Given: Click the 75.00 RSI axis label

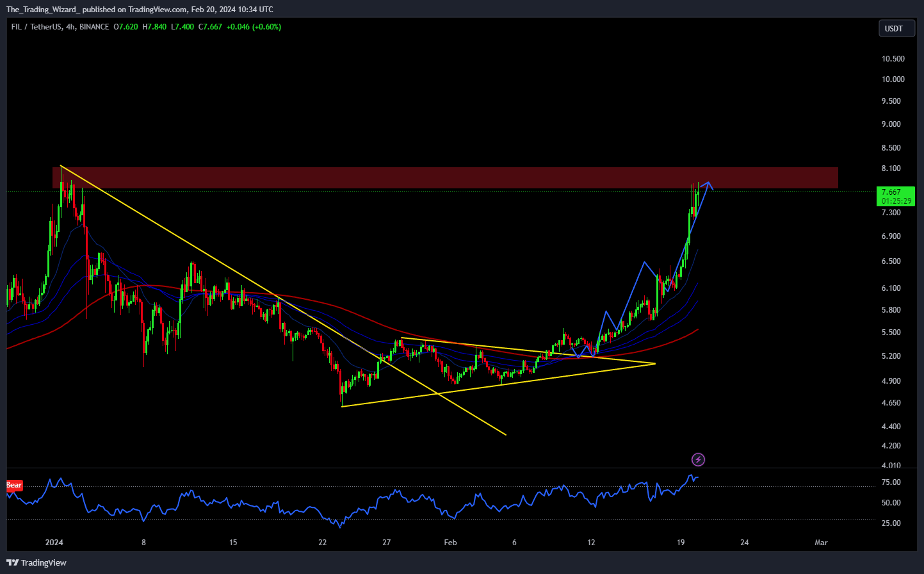Looking at the screenshot, I should point(891,482).
